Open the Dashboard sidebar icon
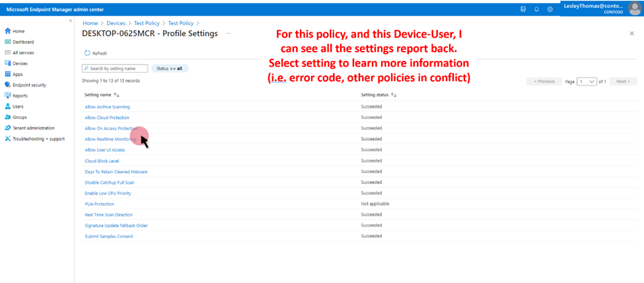Viewport: 644px width, 283px height. click(7, 42)
